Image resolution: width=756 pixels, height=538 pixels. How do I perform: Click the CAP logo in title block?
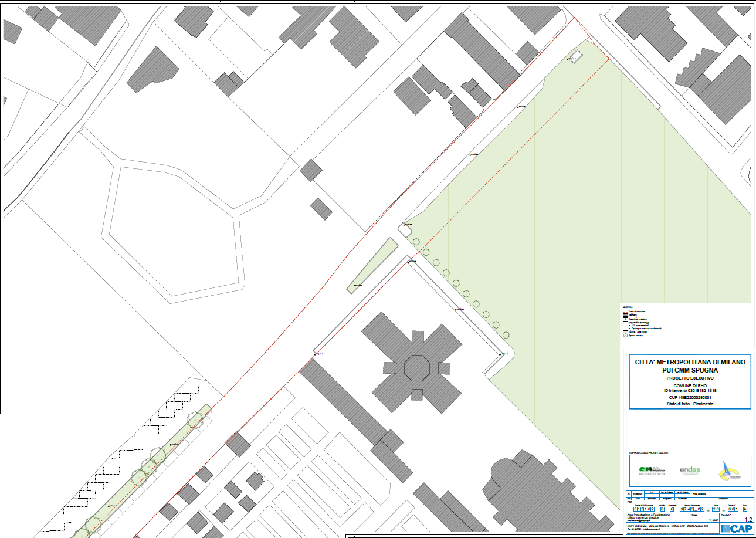pos(737,529)
